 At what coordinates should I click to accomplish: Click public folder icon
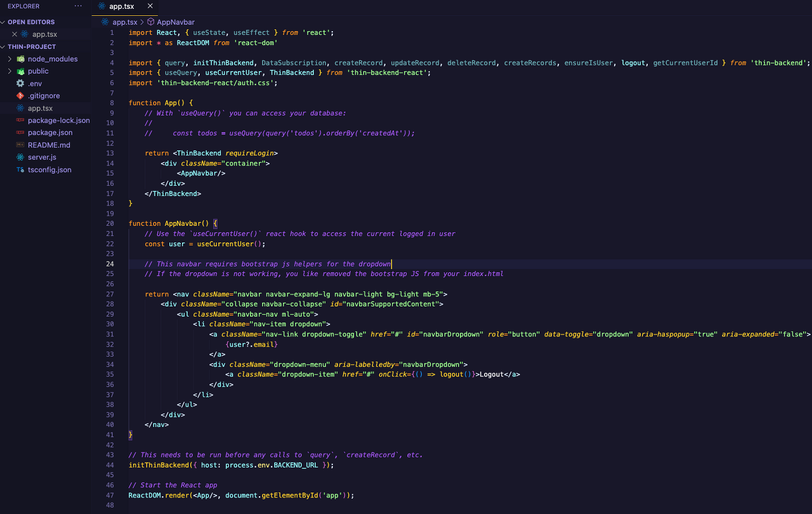21,71
